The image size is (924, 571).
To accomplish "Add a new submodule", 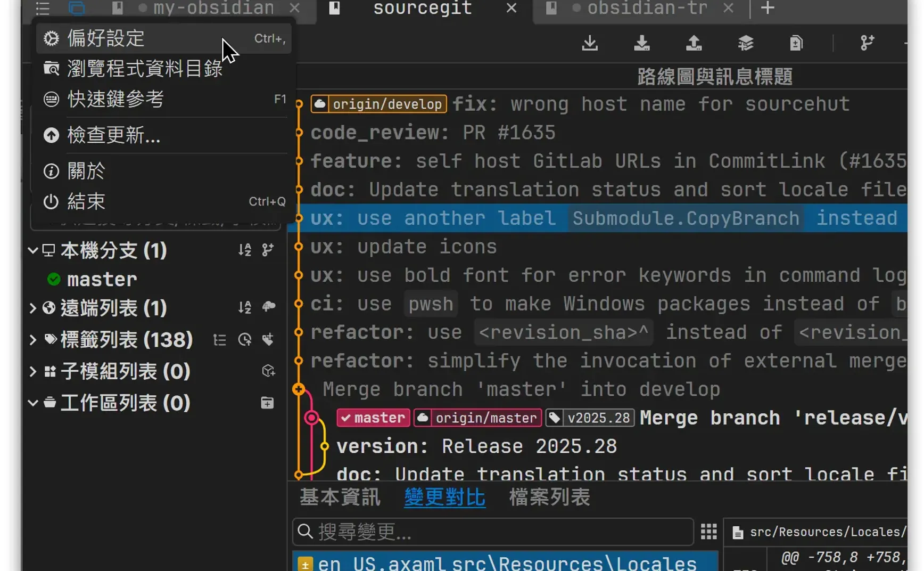I will click(268, 371).
